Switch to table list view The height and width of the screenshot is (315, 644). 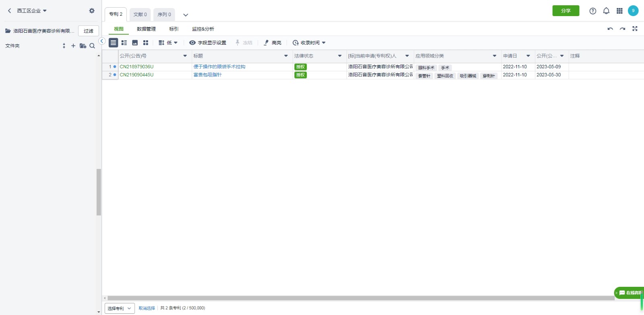[114, 43]
